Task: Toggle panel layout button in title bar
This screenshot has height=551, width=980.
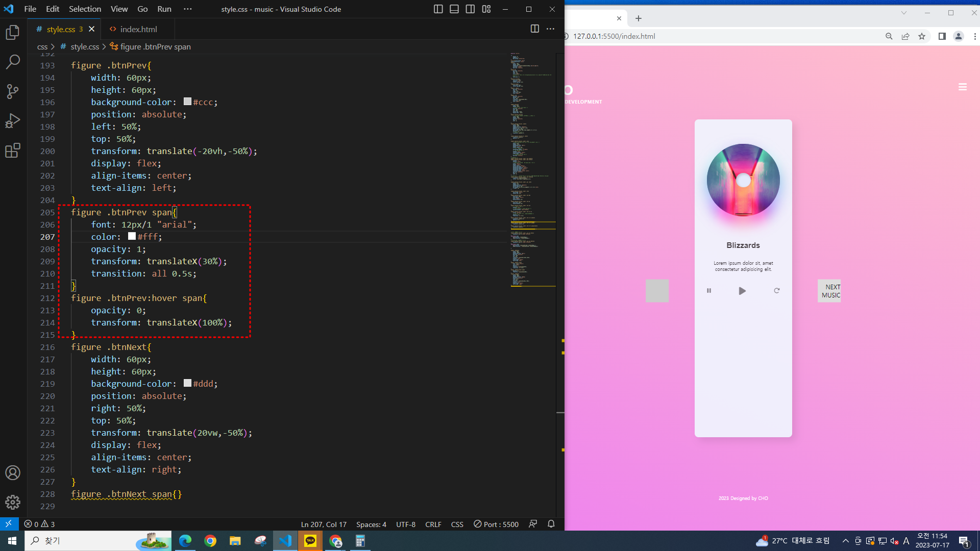Action: coord(454,9)
